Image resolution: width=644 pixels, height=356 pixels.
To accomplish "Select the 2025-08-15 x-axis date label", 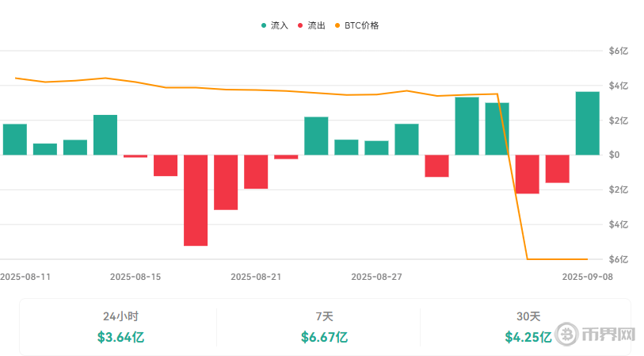I will (x=135, y=277).
